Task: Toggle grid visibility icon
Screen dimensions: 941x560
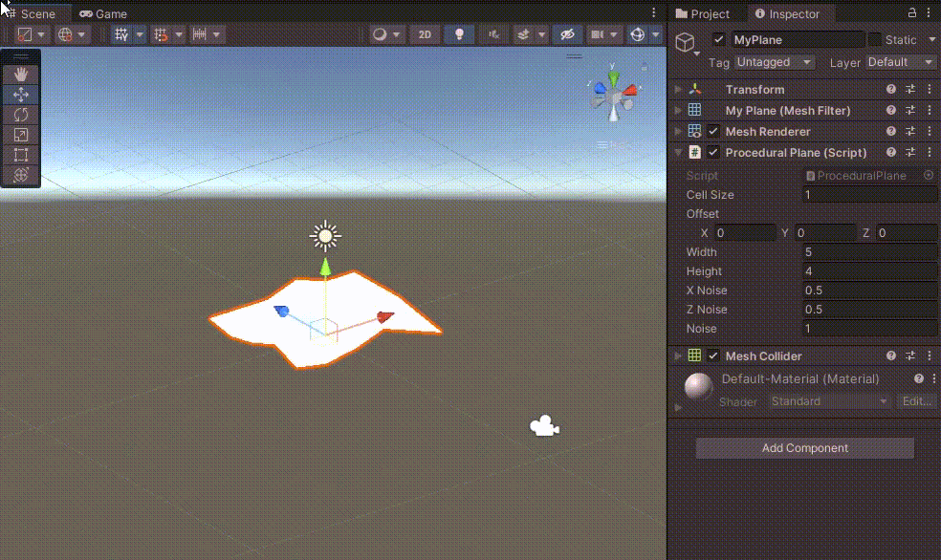Action: pos(121,34)
